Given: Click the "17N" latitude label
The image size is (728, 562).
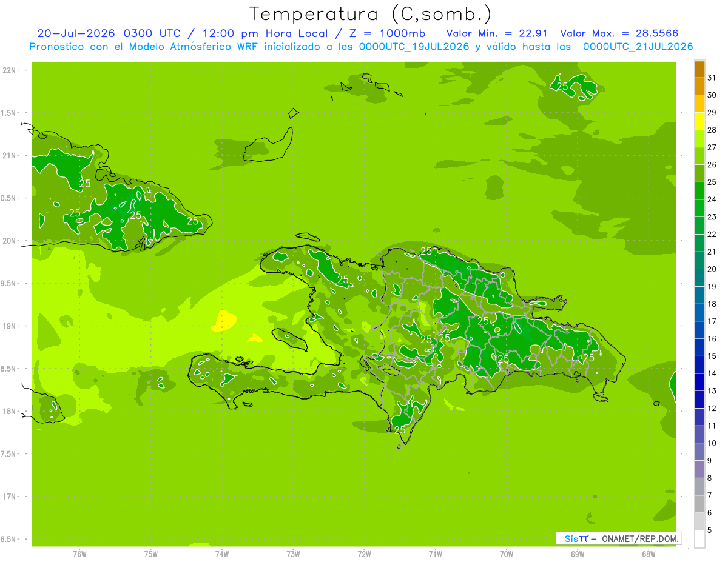Looking at the screenshot, I should tap(9, 497).
